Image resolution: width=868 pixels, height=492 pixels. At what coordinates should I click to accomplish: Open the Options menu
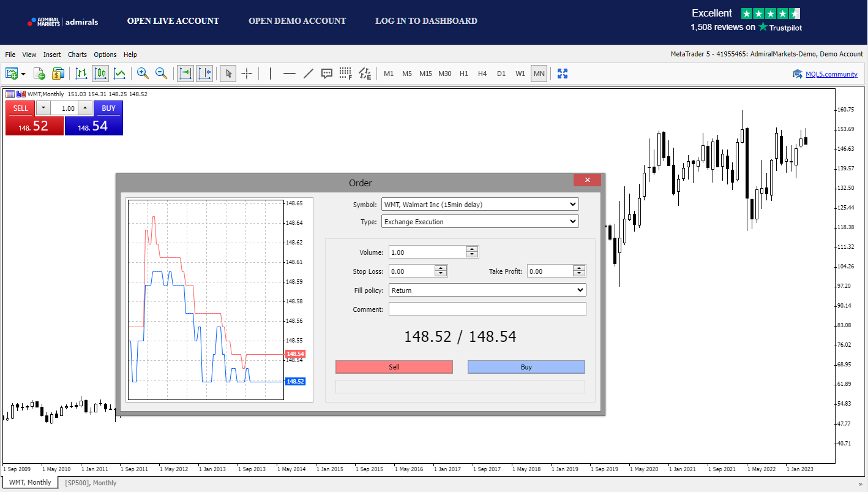tap(105, 55)
